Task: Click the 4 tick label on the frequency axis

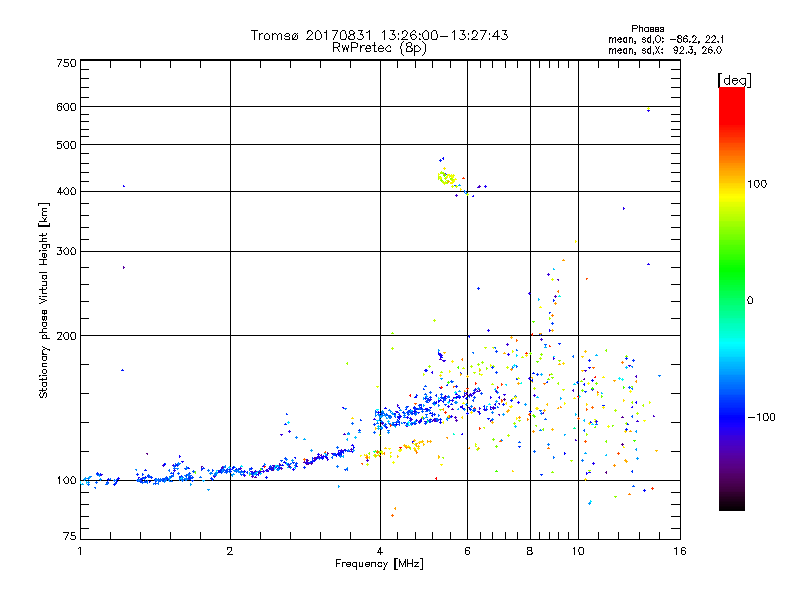Action: pyautogui.click(x=379, y=552)
